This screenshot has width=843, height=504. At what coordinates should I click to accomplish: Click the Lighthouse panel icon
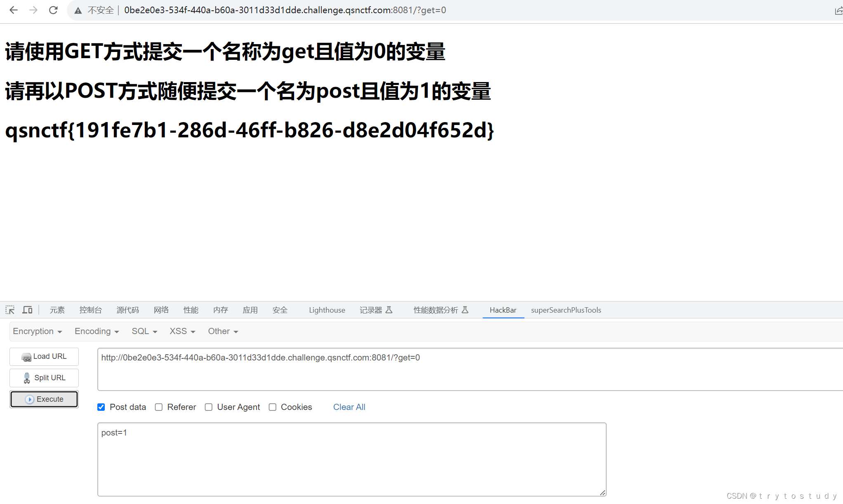tap(326, 310)
